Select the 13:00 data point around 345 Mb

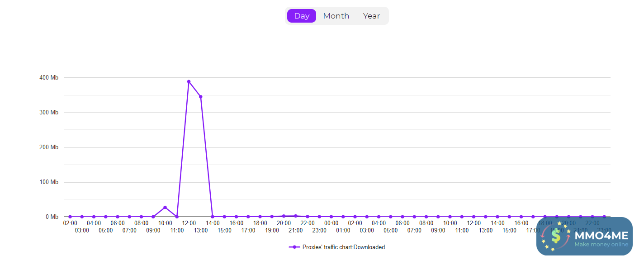201,97
